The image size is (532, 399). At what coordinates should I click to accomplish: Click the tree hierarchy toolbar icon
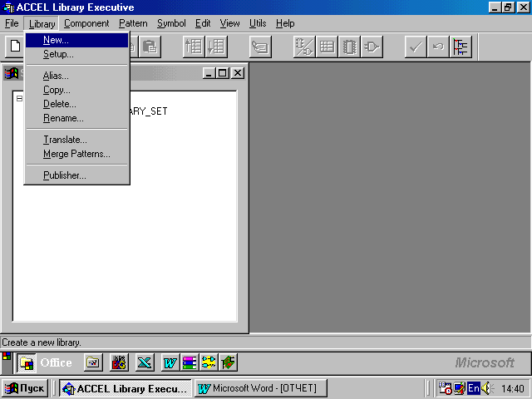[461, 47]
